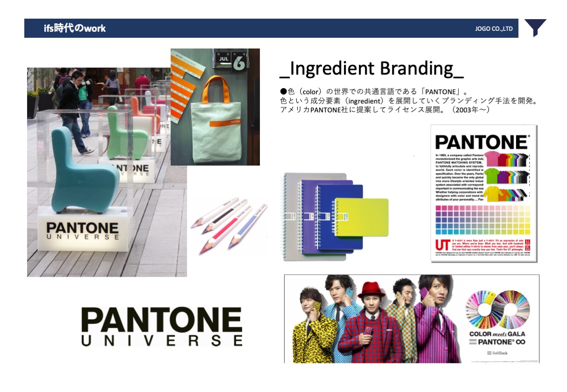Click the turquoise chair in display case
Image resolution: width=567 pixels, height=392 pixels.
84,170
